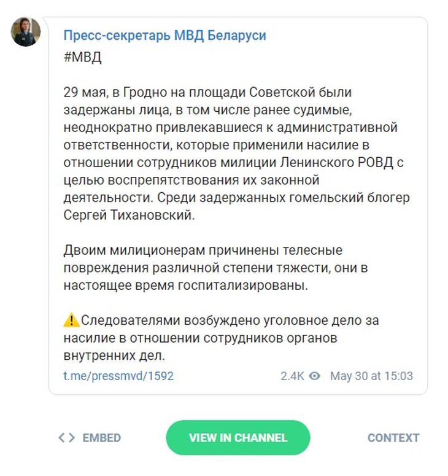Click the EMBED label text
448x476 pixels.
point(102,438)
